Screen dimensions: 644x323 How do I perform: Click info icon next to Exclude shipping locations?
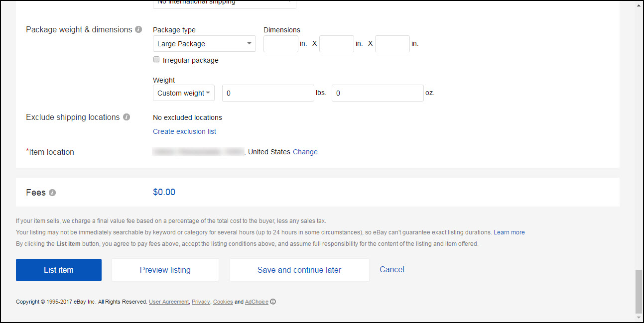click(x=127, y=117)
